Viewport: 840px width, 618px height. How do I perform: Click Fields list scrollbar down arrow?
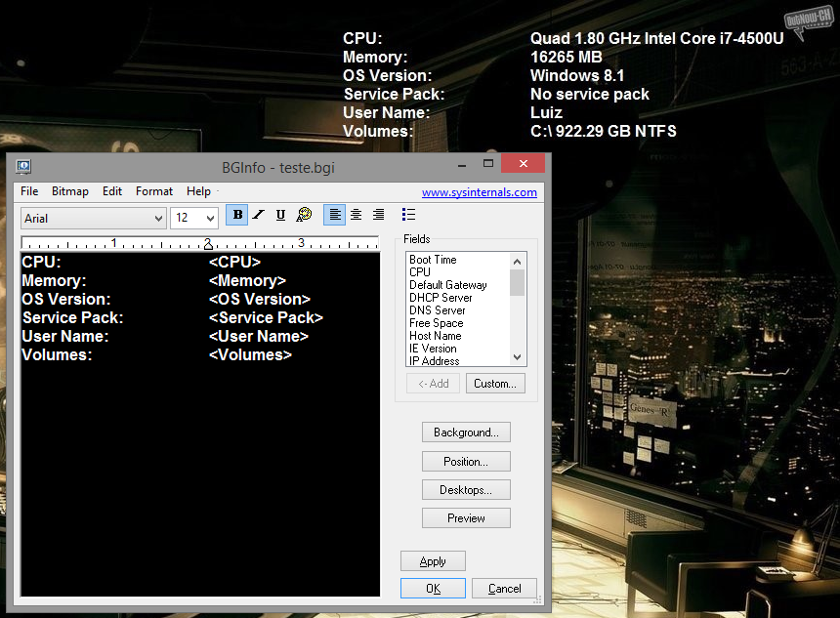518,358
